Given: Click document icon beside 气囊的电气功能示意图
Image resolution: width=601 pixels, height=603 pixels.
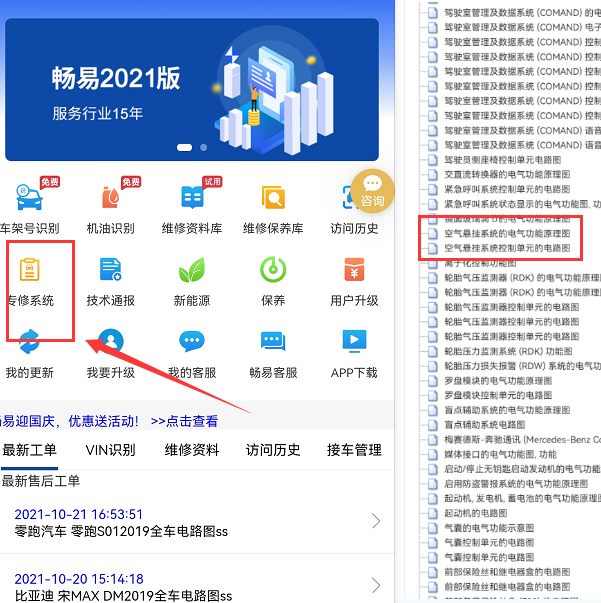Looking at the screenshot, I should pyautogui.click(x=433, y=528).
